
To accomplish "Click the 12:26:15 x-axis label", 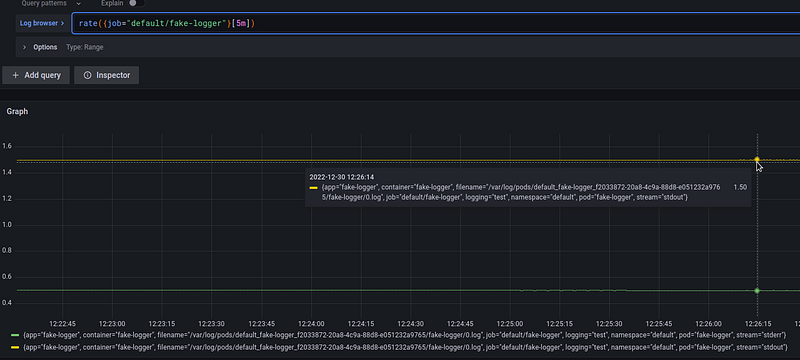I will (758, 324).
